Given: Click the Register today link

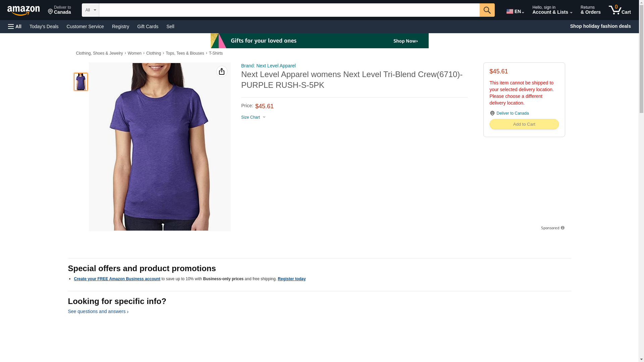Looking at the screenshot, I should pos(291,279).
